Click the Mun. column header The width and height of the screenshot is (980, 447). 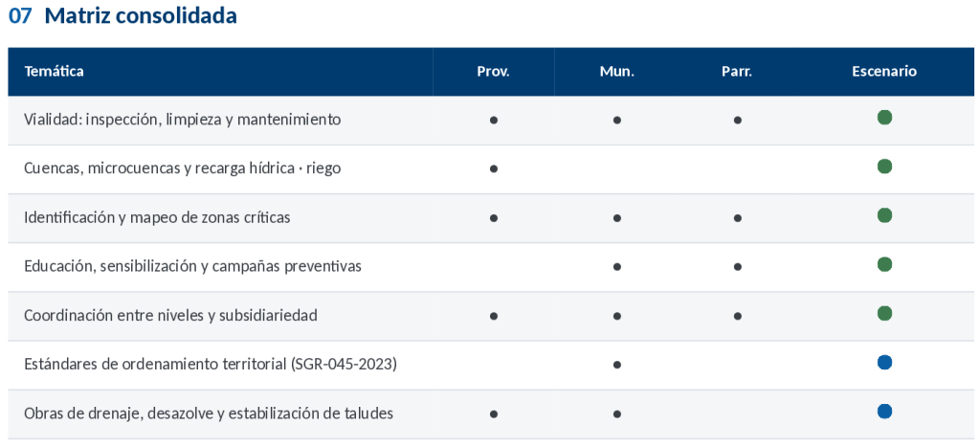(617, 71)
